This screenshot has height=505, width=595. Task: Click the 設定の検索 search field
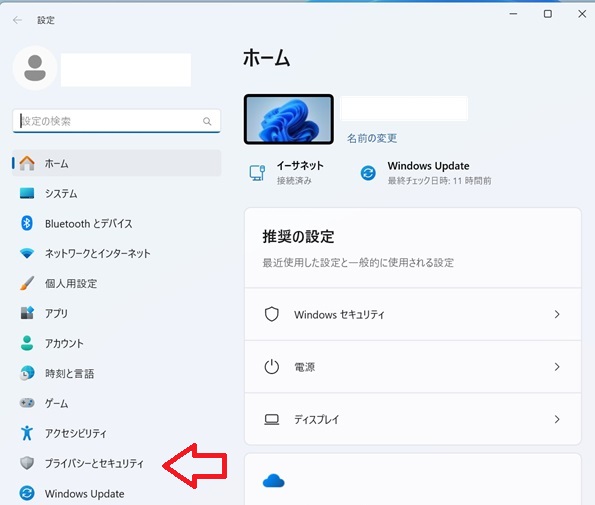tap(116, 121)
